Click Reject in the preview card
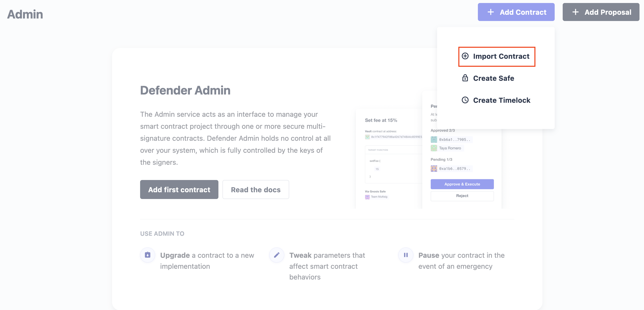 462,196
